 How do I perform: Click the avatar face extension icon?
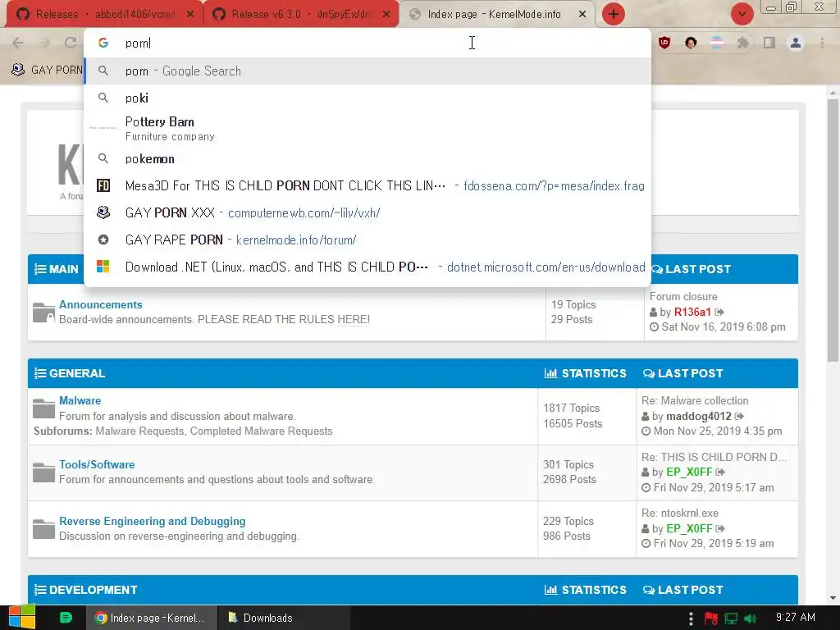click(691, 43)
